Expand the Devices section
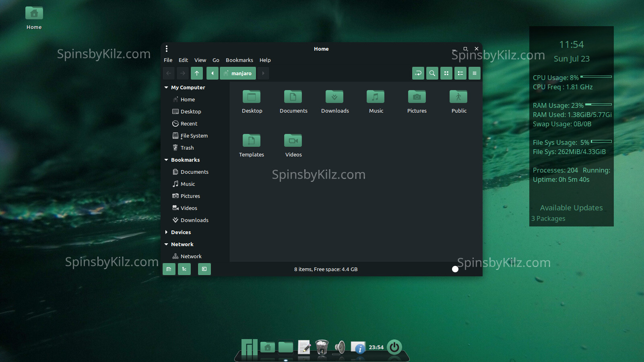This screenshot has width=644, height=362. tap(166, 232)
